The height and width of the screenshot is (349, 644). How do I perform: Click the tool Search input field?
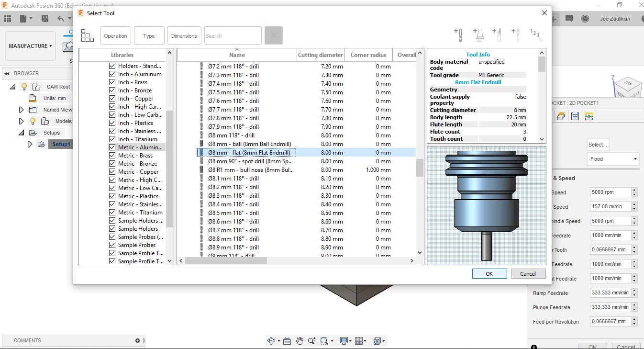(x=233, y=36)
